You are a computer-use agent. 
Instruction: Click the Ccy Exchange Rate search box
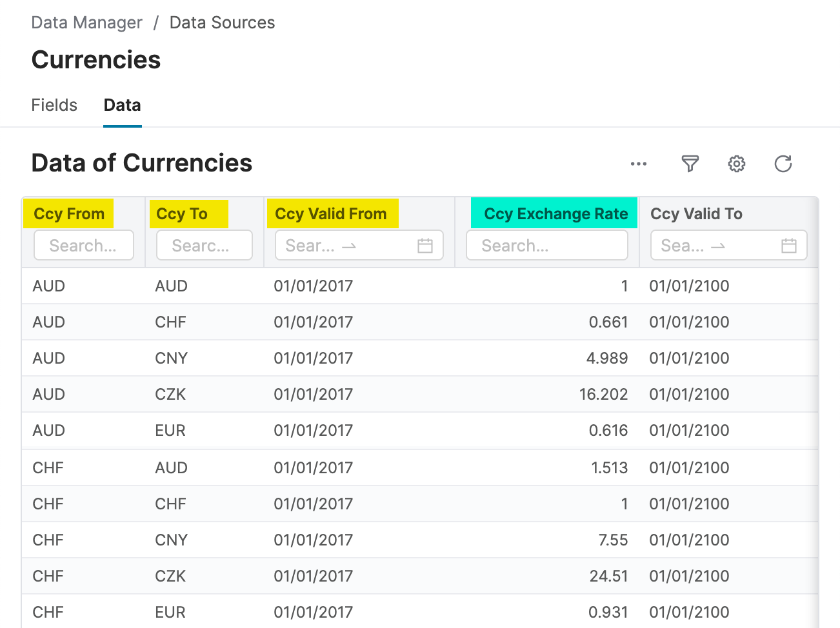click(x=546, y=245)
